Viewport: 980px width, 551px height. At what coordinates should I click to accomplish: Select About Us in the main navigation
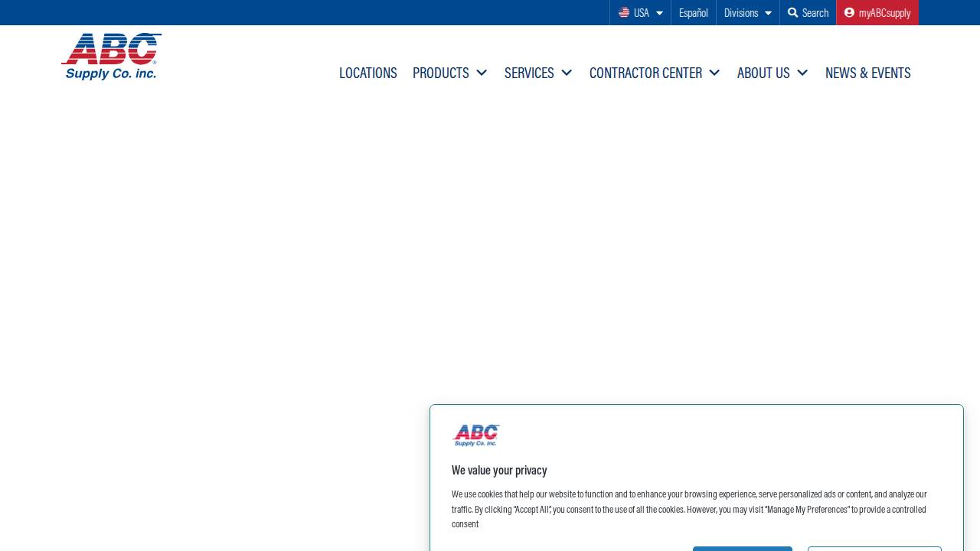point(763,73)
